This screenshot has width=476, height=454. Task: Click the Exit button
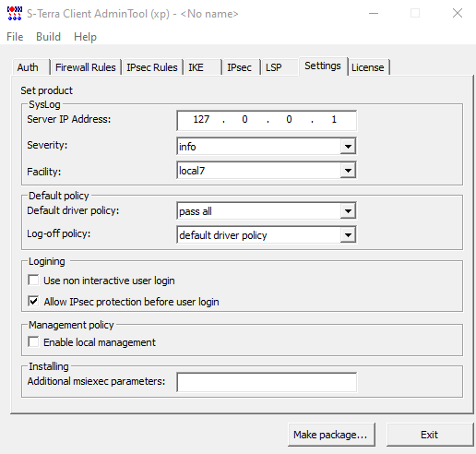[430, 435]
